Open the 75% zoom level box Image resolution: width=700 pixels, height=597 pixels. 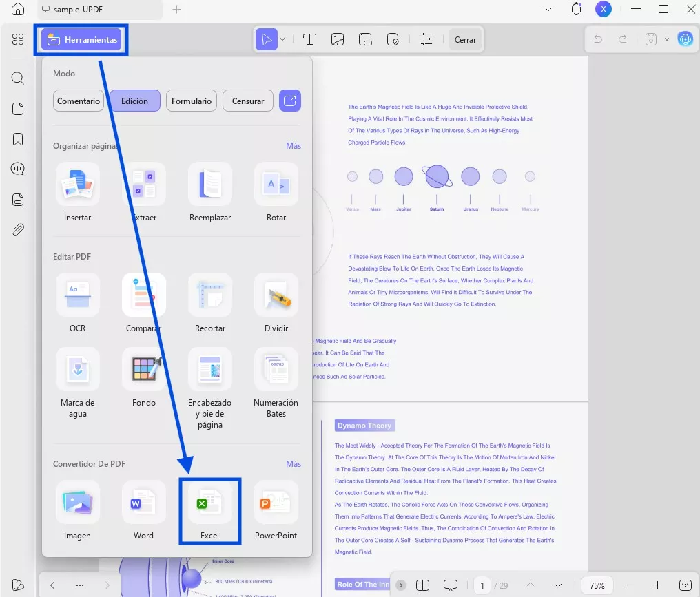597,585
